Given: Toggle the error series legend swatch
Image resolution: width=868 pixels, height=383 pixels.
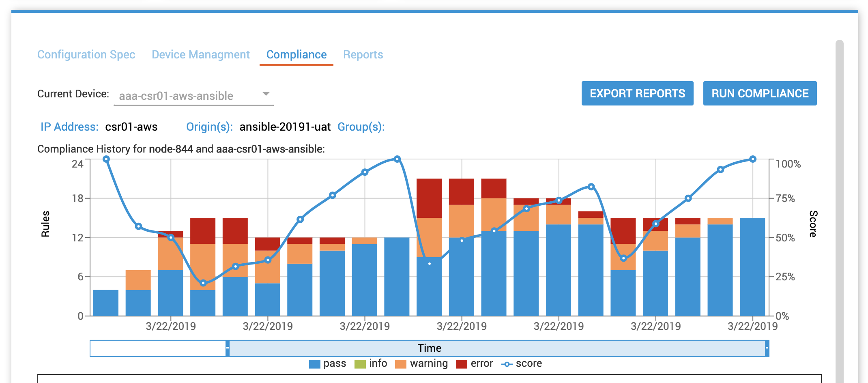Looking at the screenshot, I should 461,364.
